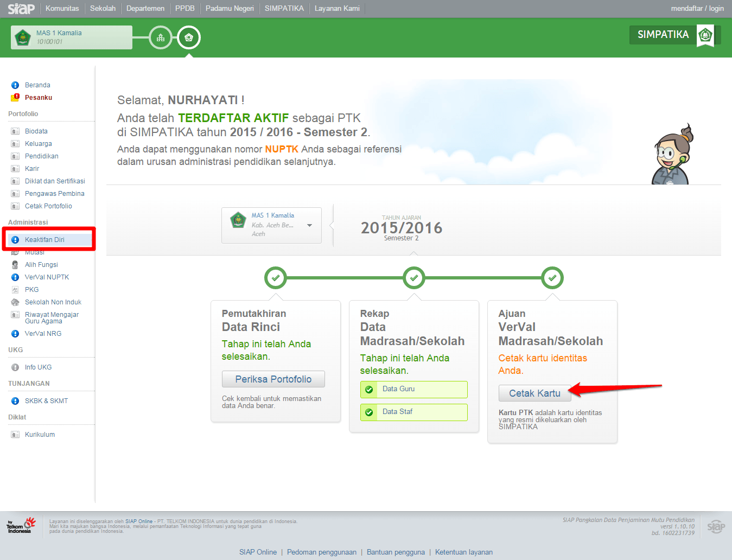This screenshot has height=560, width=732.
Task: Open VerVal NUPTK page
Action: point(47,277)
